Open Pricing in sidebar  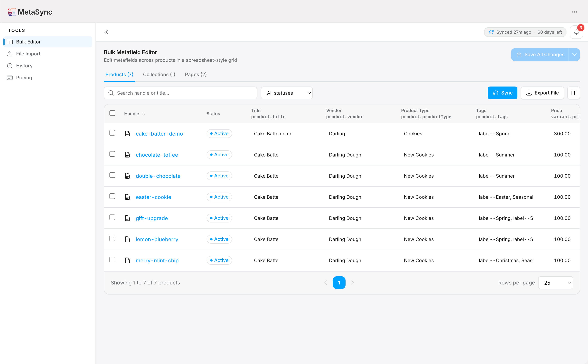click(48, 78)
